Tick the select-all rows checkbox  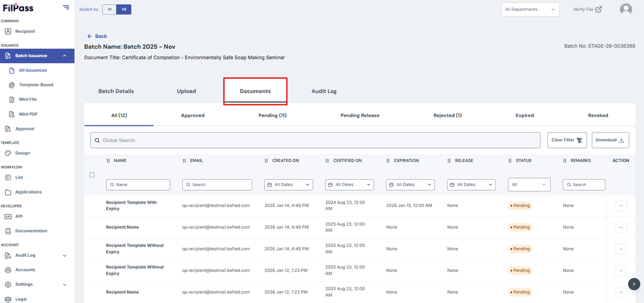coord(92,175)
